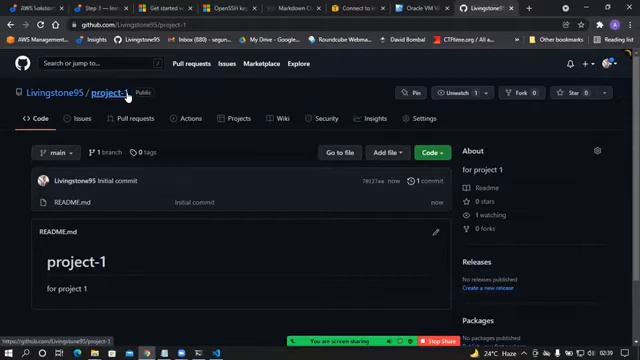Screen dimensions: 640x360
Task: Star the repository
Action: pos(573,93)
